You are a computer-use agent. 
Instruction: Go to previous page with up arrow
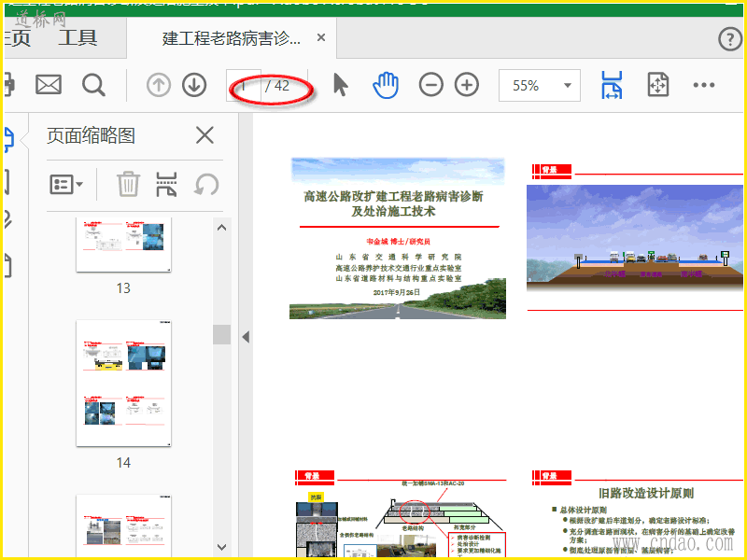tap(159, 86)
